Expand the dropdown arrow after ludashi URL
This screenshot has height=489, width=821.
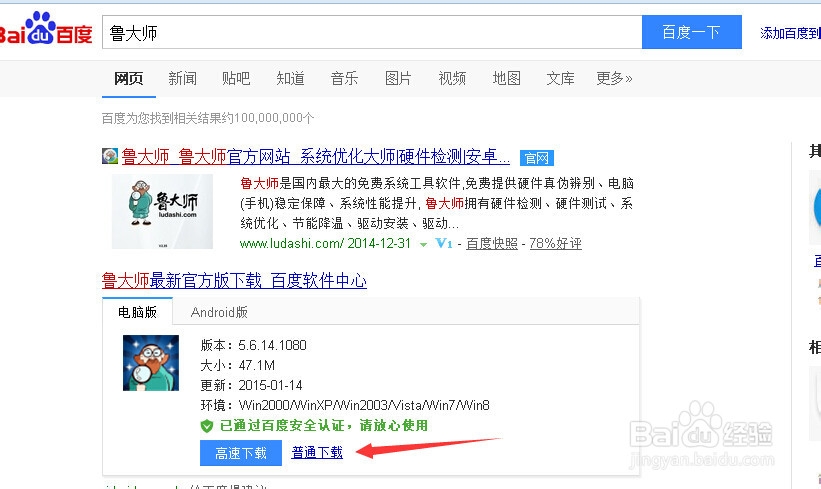coord(423,244)
